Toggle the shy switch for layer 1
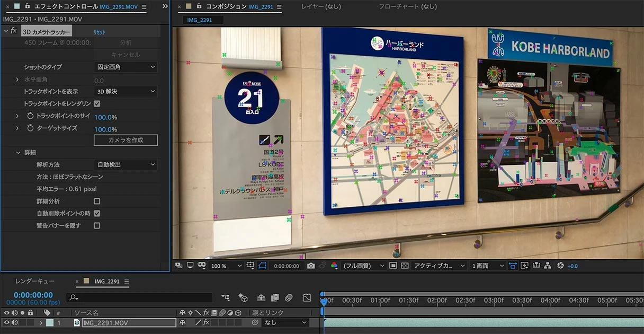The image size is (644, 334). [183, 322]
